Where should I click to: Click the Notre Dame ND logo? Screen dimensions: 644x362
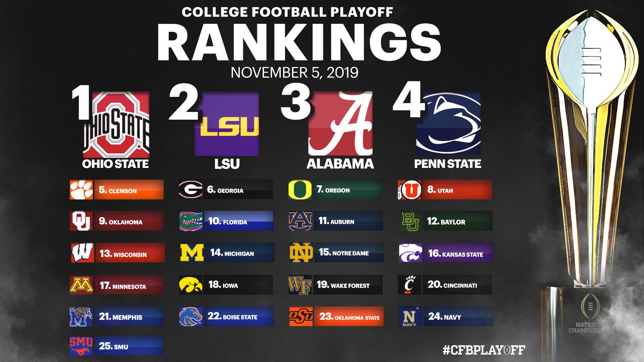[301, 252]
